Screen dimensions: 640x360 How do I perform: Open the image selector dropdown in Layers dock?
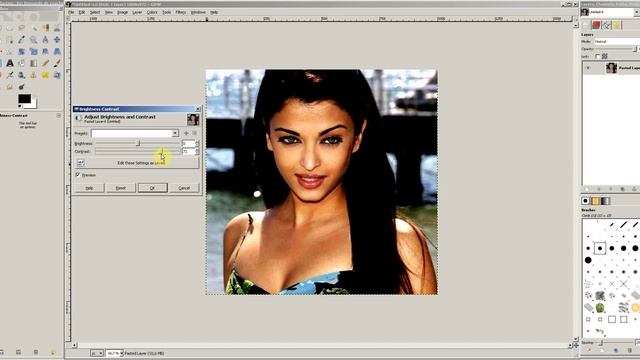pyautogui.click(x=636, y=13)
